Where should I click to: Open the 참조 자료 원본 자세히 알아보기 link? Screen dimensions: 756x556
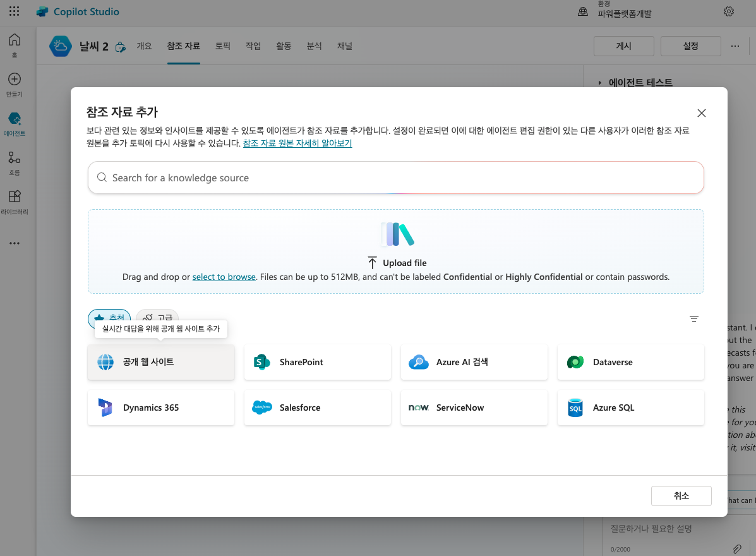pos(297,143)
